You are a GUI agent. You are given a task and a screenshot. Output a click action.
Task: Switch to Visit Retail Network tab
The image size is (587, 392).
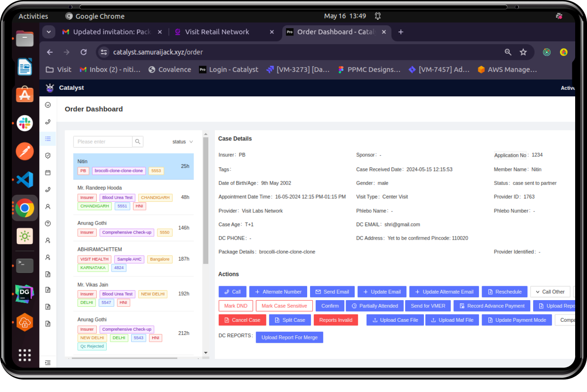pos(217,32)
